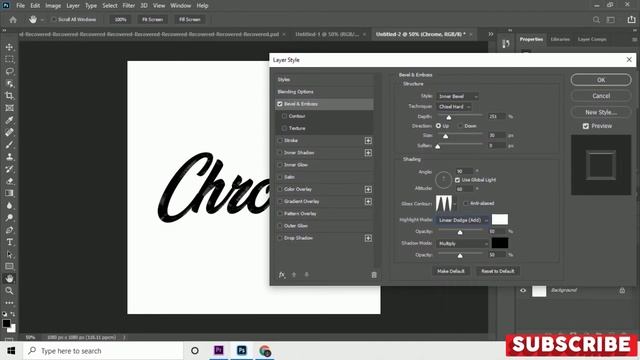Select the Down direction radio button

point(460,126)
